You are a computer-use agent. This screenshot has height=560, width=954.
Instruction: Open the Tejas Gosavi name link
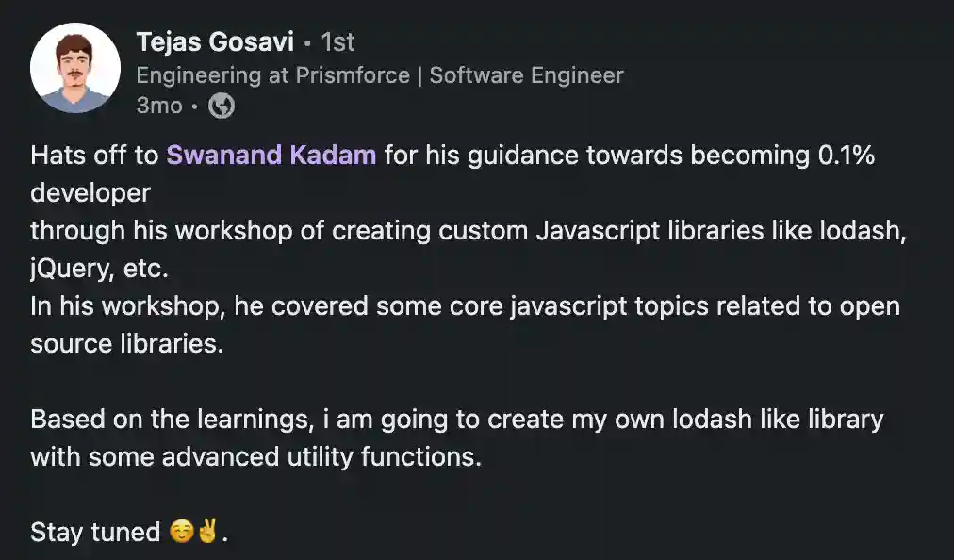pyautogui.click(x=214, y=42)
